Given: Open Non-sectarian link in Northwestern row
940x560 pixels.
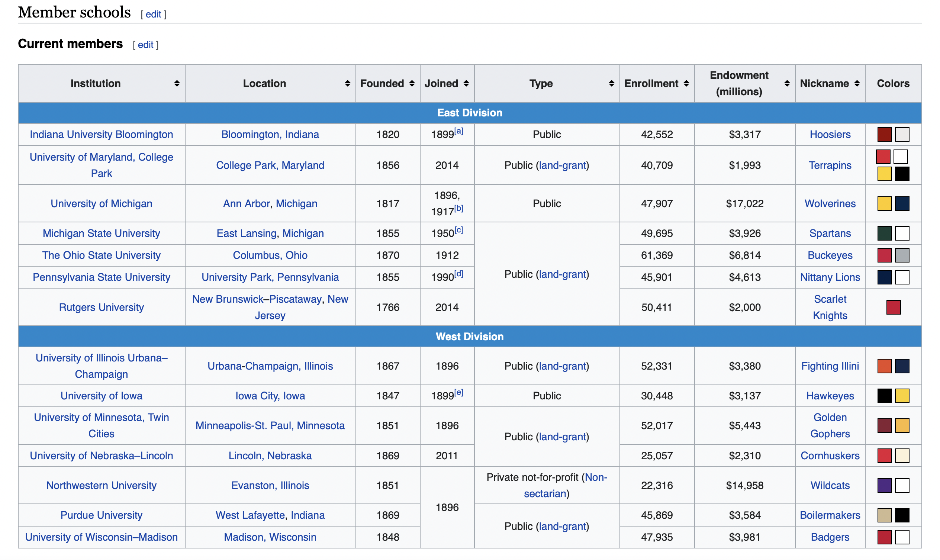Looking at the screenshot, I should click(x=566, y=486).
